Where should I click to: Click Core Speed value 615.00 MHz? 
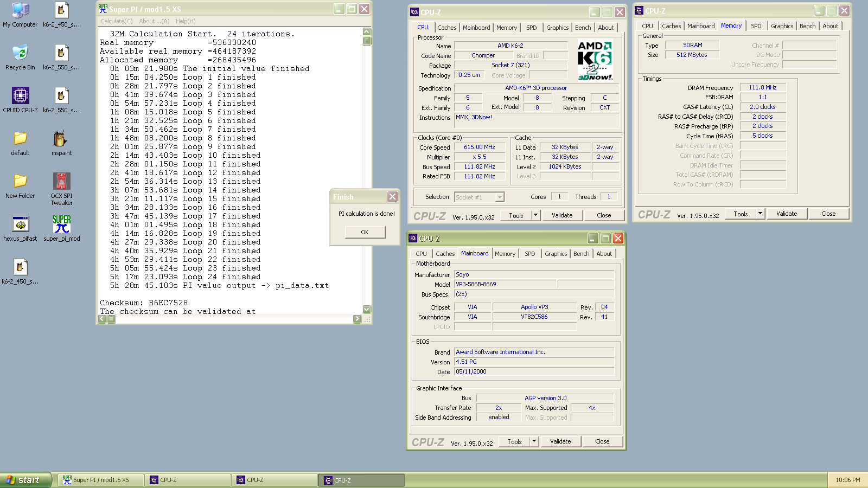point(479,147)
